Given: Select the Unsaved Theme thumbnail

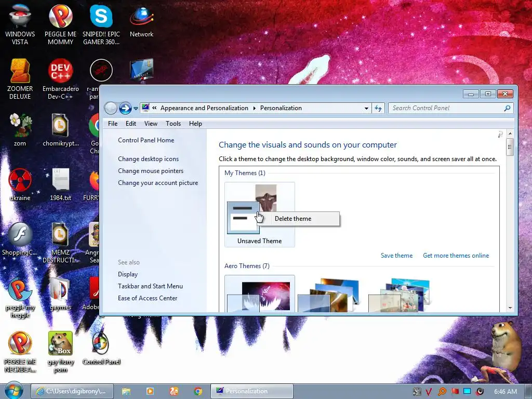Looking at the screenshot, I should pos(260,215).
